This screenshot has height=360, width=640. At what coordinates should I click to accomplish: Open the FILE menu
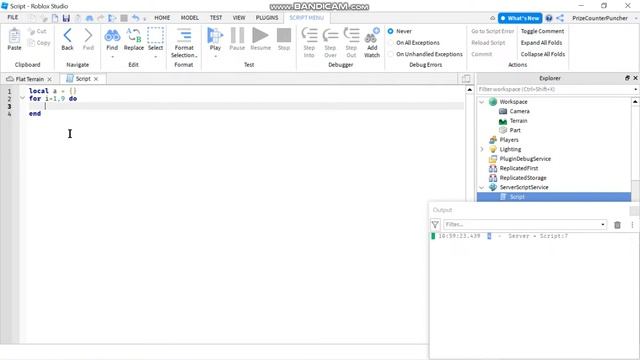[x=13, y=18]
